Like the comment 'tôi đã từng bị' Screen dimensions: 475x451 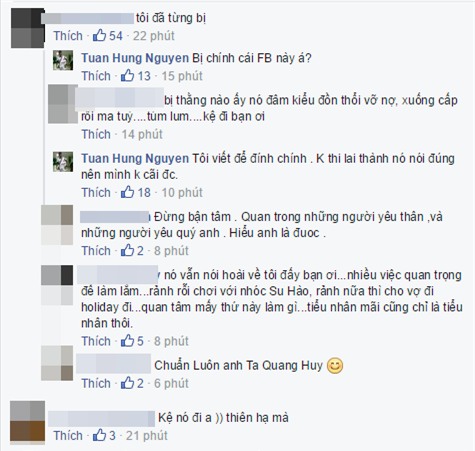point(68,36)
